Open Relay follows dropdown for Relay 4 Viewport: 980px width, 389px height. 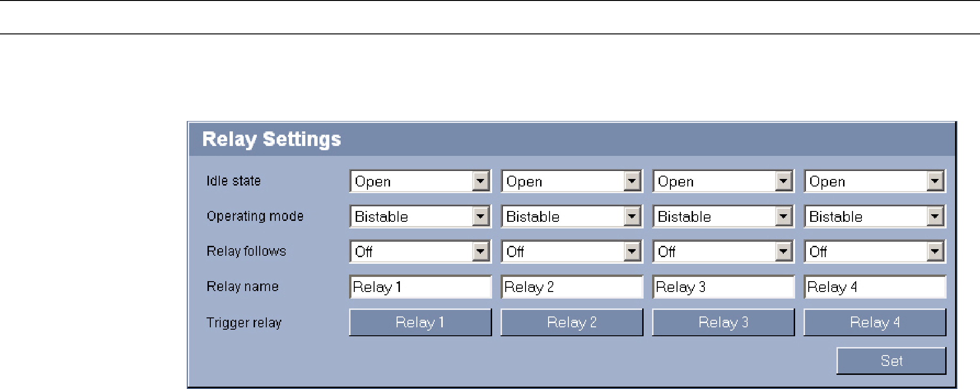point(875,251)
